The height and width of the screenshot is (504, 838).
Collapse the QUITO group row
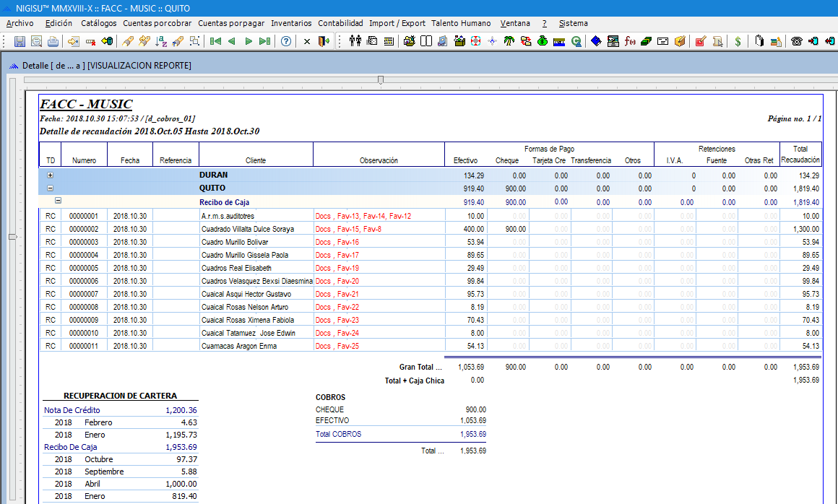click(51, 188)
